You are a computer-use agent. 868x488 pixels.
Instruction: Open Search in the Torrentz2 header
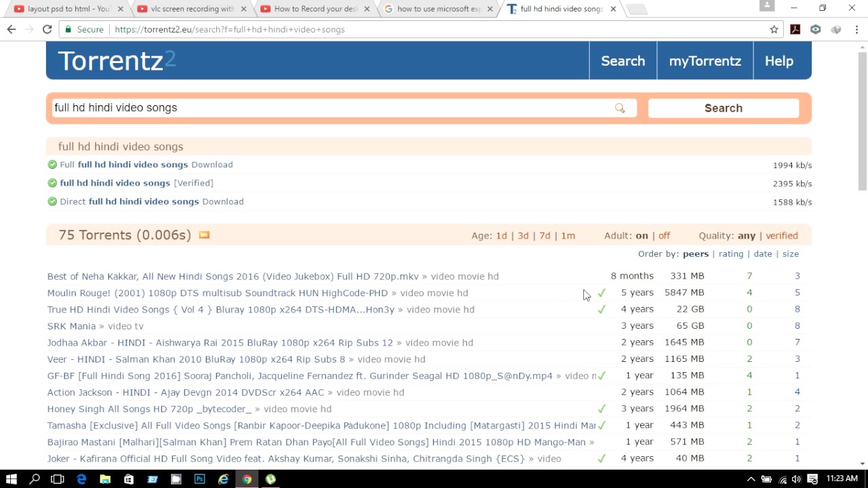(623, 61)
